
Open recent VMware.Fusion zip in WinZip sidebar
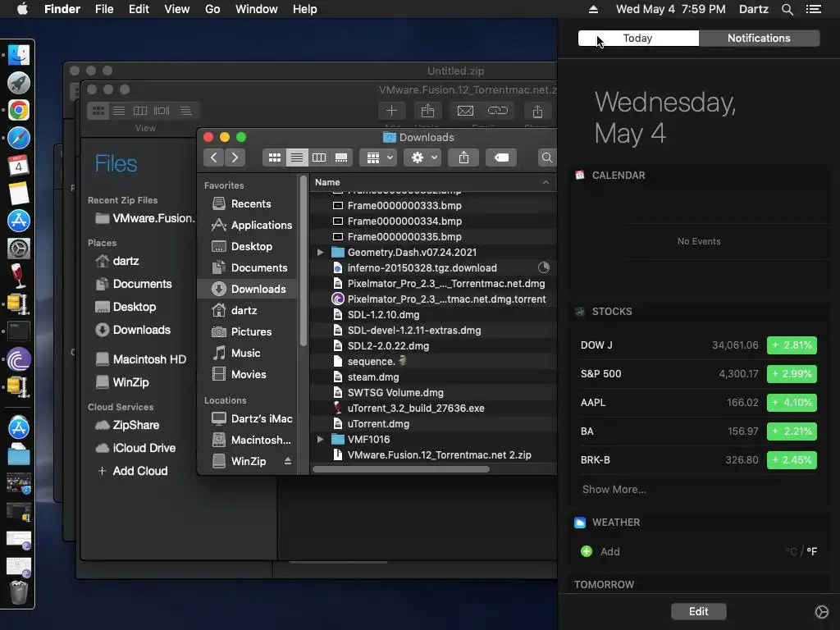point(144,218)
